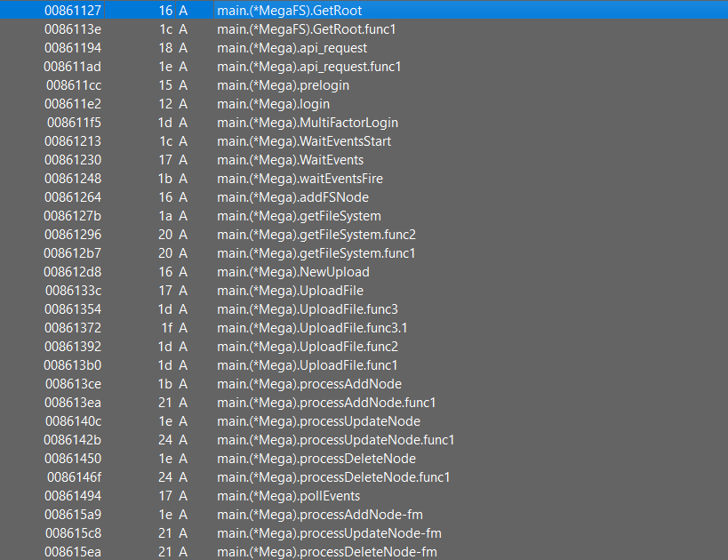Select address 00861354
Viewport: 728px width, 560px height.
coord(72,309)
